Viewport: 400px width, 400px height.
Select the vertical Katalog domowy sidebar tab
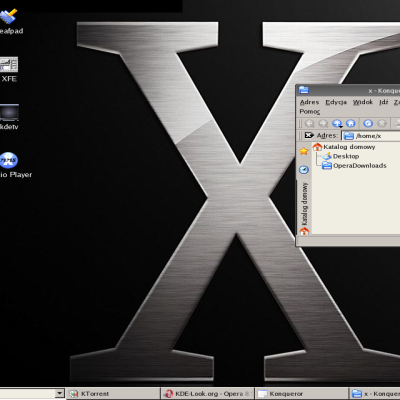[x=304, y=208]
